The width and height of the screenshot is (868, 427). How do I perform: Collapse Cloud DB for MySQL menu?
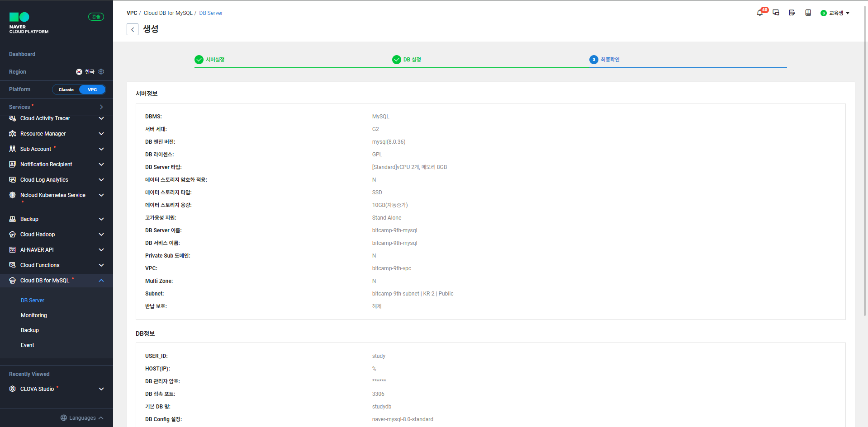(x=101, y=281)
